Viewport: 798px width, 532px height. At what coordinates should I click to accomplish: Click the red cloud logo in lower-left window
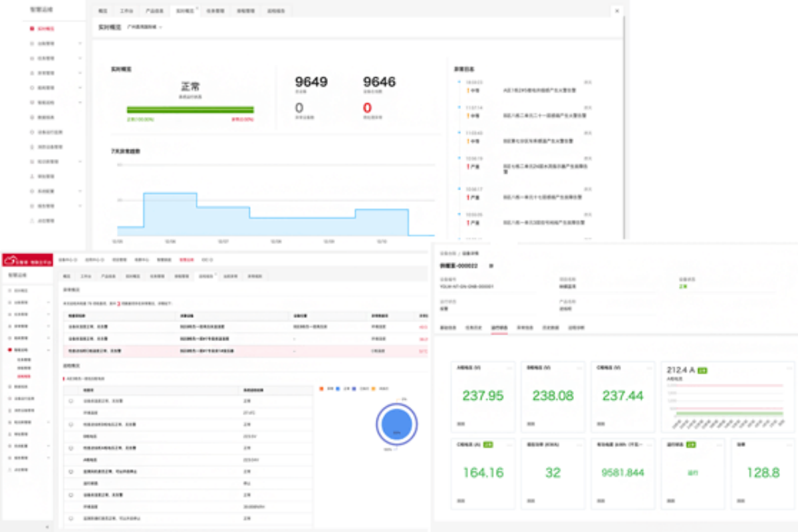pyautogui.click(x=9, y=259)
